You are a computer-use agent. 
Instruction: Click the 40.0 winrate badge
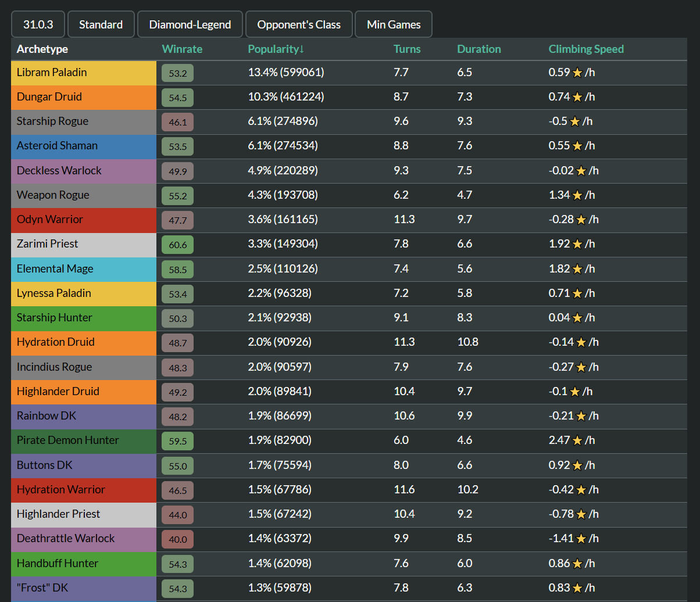coord(178,539)
